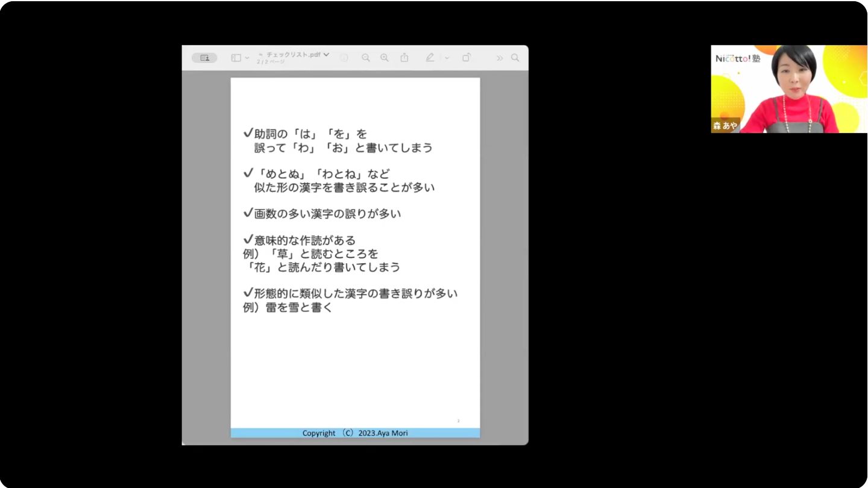Open the sidebar view options chevron
This screenshot has height=488, width=868.
pyautogui.click(x=247, y=58)
